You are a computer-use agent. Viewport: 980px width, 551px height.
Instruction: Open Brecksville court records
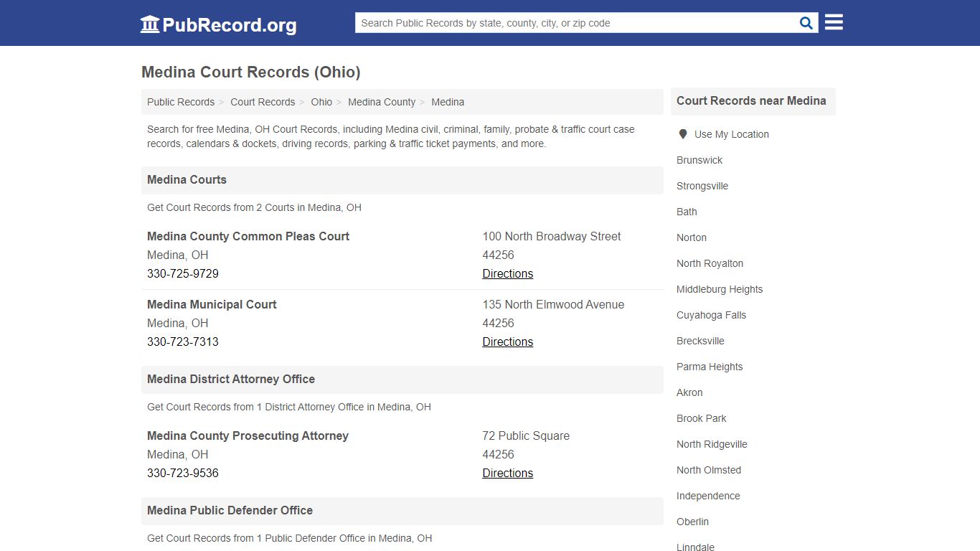click(700, 341)
